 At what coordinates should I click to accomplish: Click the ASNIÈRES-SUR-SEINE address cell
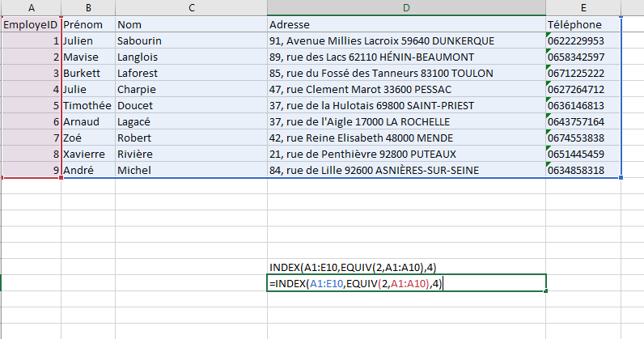point(406,170)
